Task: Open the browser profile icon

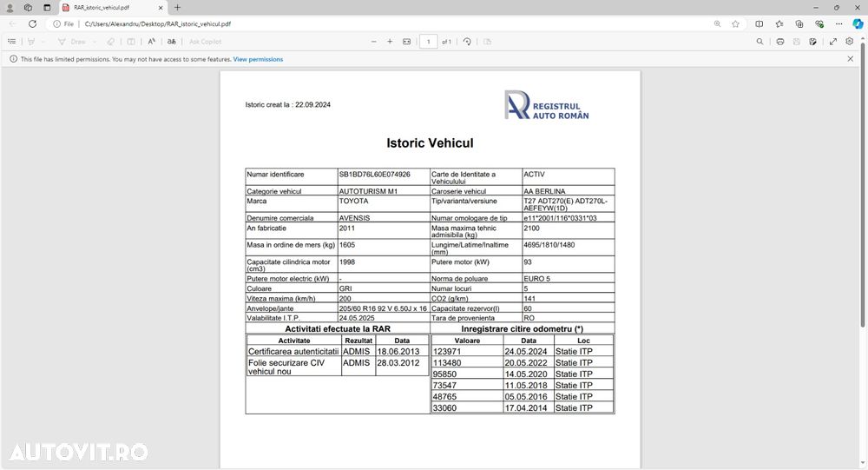Action: (x=10, y=8)
